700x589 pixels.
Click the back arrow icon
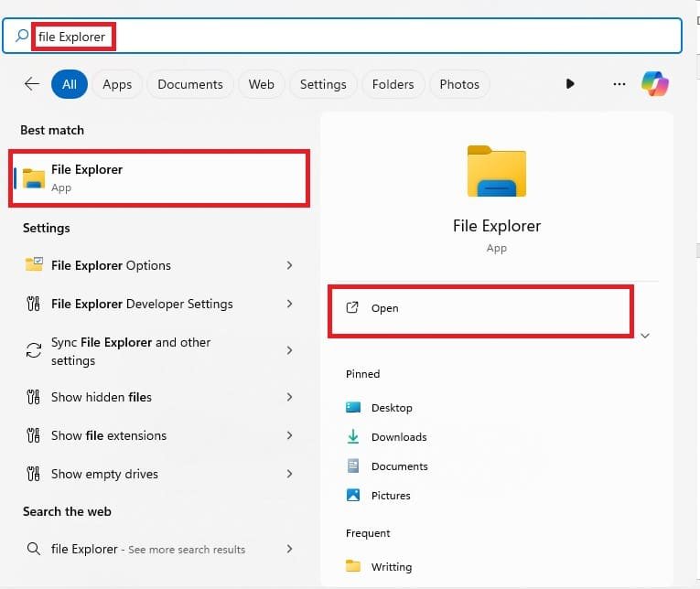32,84
